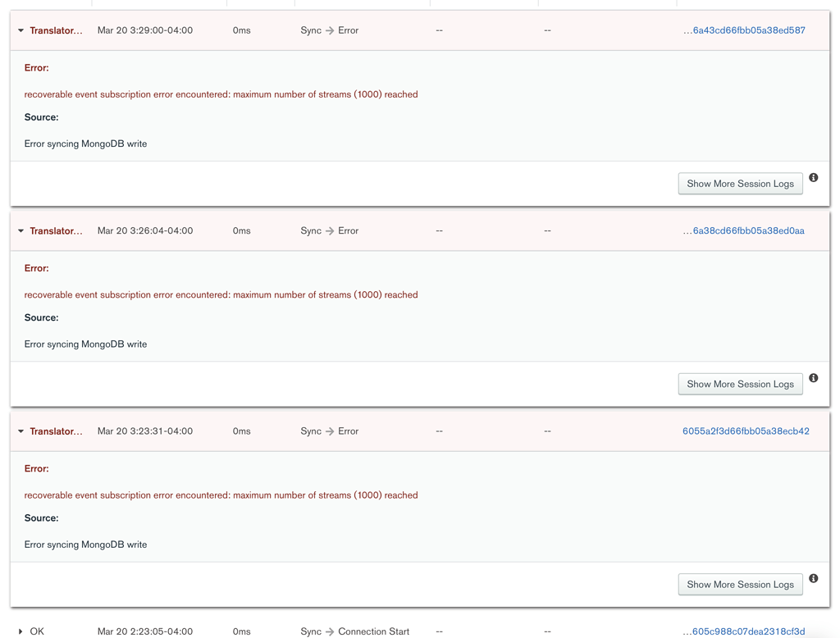This screenshot has height=638, width=840.
Task: Click the error message in 3:23:31 entry
Action: (x=221, y=495)
